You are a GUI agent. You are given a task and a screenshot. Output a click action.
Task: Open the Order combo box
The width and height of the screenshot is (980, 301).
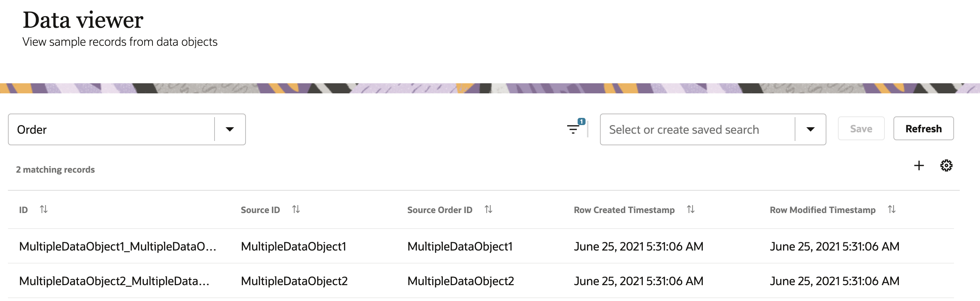click(114, 129)
